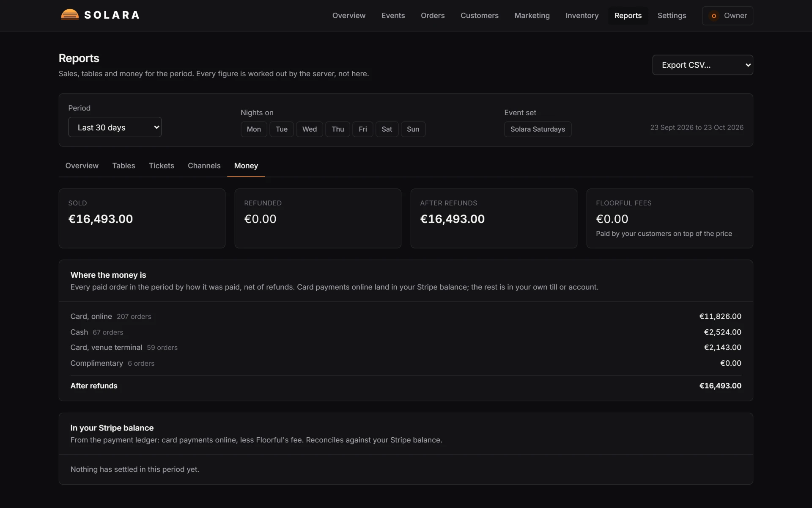Toggle the Sat night filter
This screenshot has width=812, height=508.
click(387, 129)
